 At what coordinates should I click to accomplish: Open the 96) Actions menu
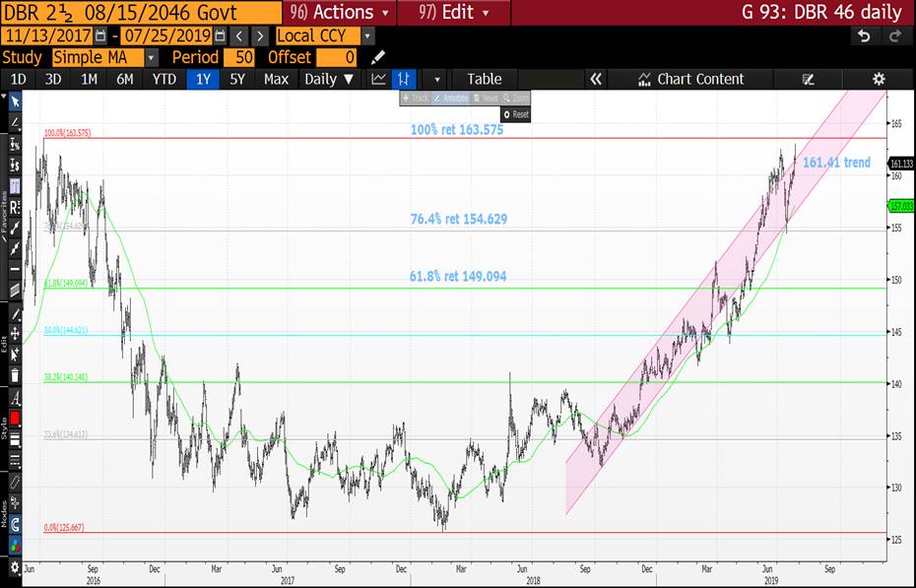pos(340,12)
